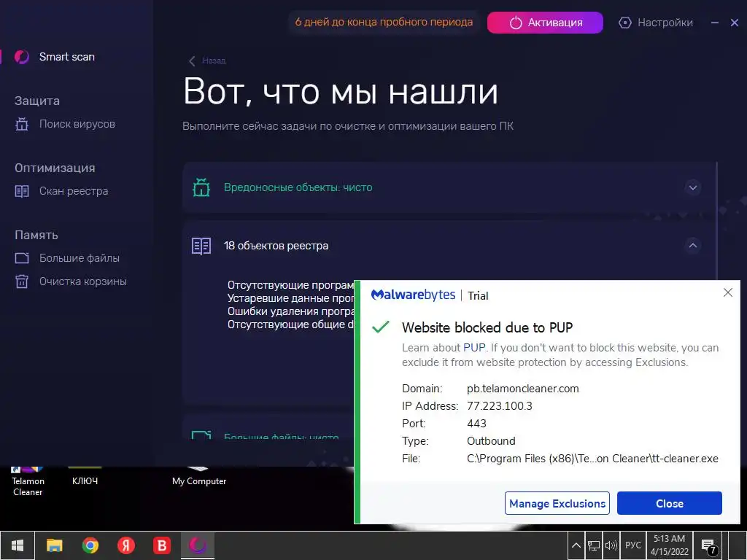Click the Отсутствующие програм registry item
Image resolution: width=747 pixels, height=560 pixels.
tap(290, 285)
